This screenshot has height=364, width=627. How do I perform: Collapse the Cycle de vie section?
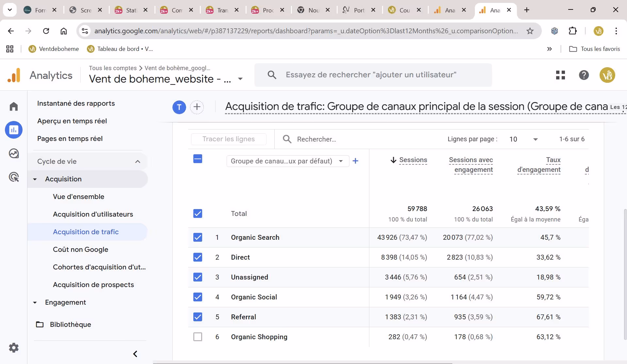pos(137,161)
